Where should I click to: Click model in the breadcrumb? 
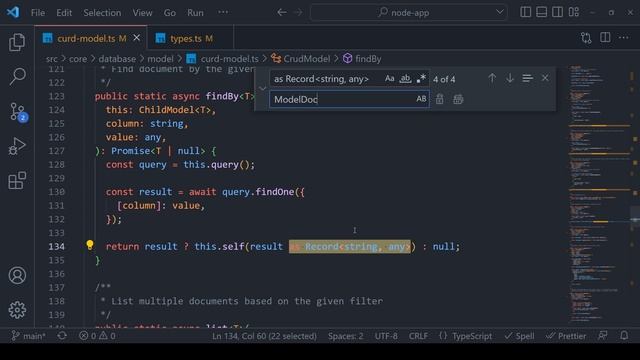click(x=160, y=59)
